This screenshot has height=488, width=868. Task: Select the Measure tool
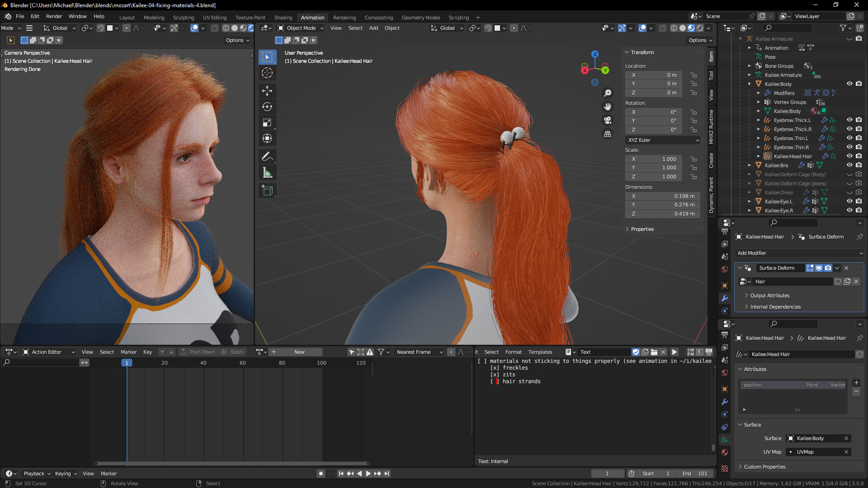click(267, 173)
